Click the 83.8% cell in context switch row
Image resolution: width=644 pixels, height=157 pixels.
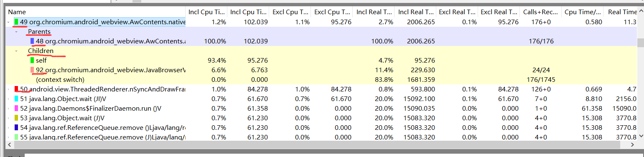[x=384, y=80]
